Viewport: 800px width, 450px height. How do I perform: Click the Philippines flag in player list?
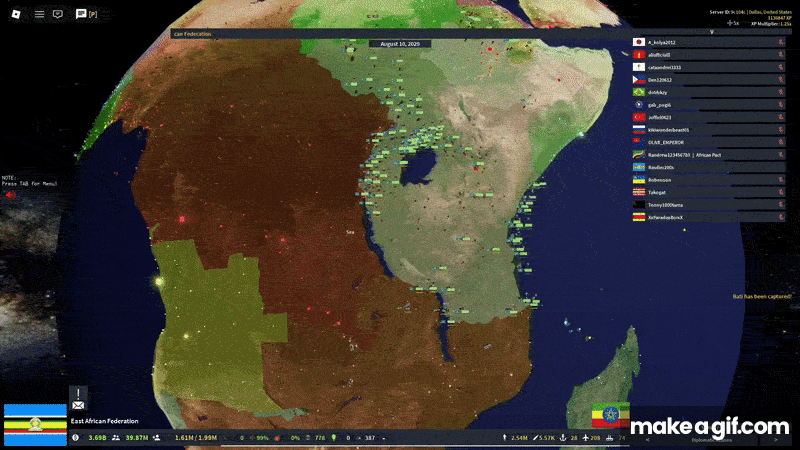(639, 80)
